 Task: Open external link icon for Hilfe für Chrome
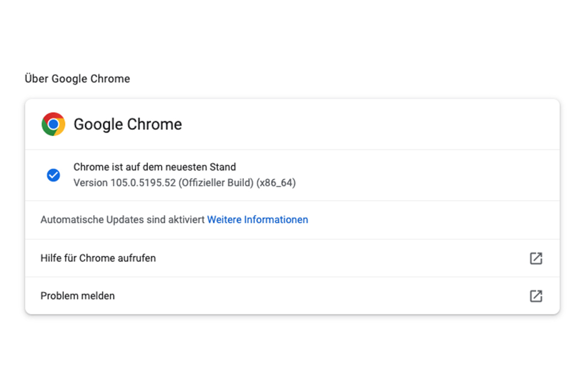coord(536,258)
